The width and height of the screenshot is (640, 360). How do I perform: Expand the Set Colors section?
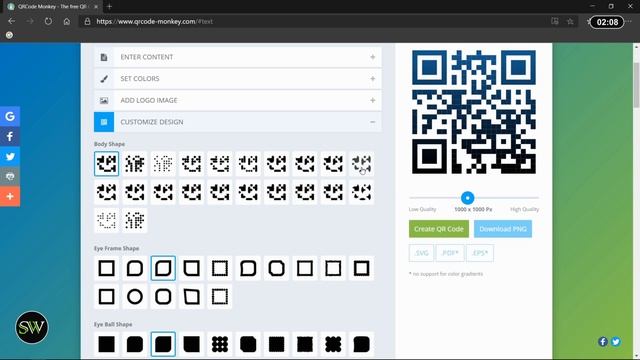[238, 79]
